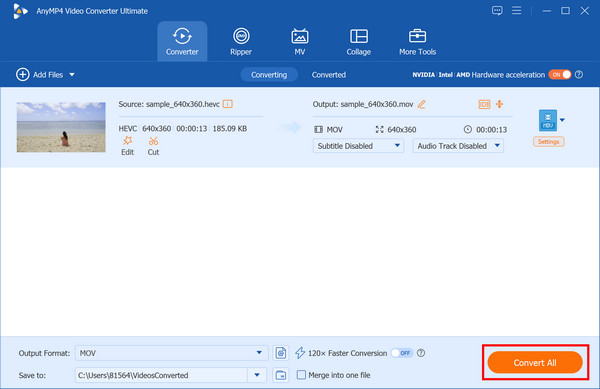Click output name sample_640x360.mov
Image resolution: width=600 pixels, height=389 pixels.
coord(377,104)
